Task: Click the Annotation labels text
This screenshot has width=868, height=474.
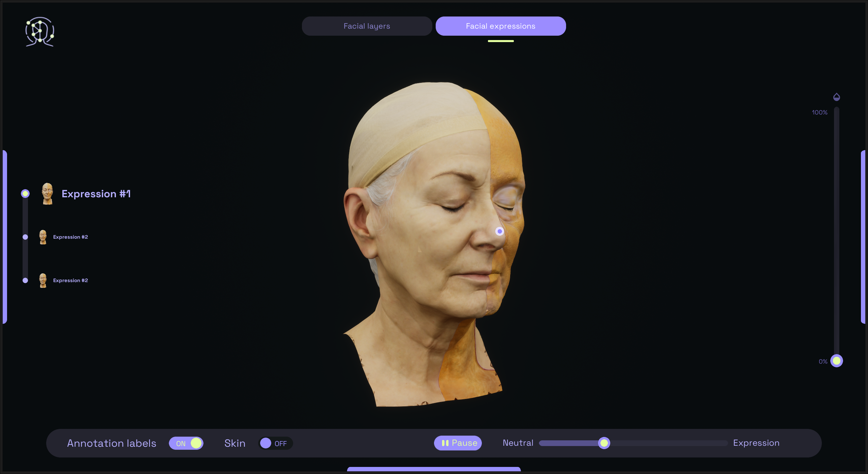Action: tap(112, 443)
